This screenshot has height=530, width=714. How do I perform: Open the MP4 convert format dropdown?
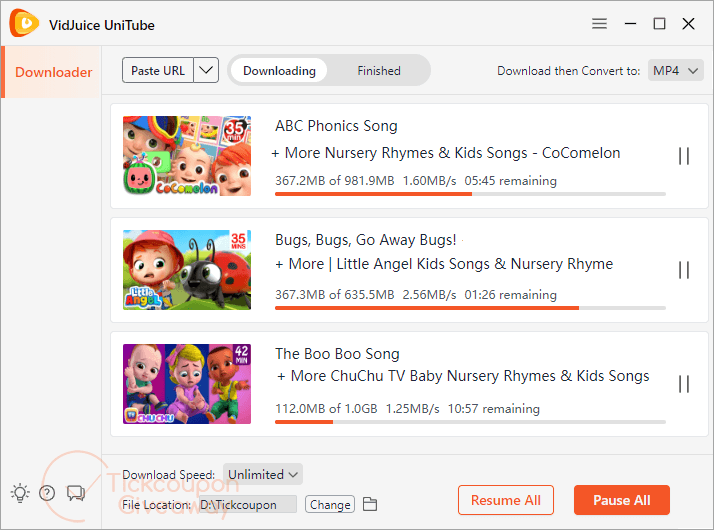676,71
